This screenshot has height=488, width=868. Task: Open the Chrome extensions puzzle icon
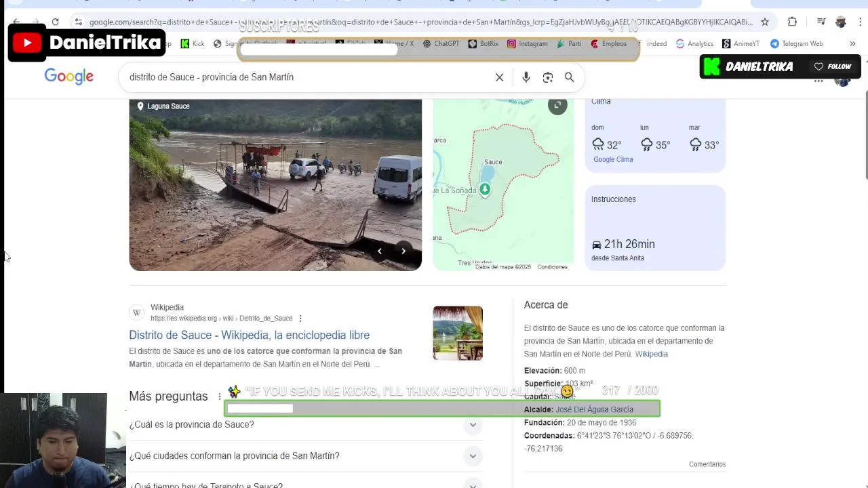click(x=792, y=22)
